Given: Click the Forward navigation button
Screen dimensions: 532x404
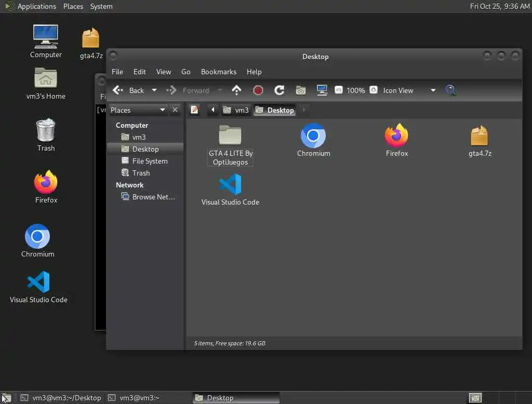Looking at the screenshot, I should pyautogui.click(x=188, y=90).
